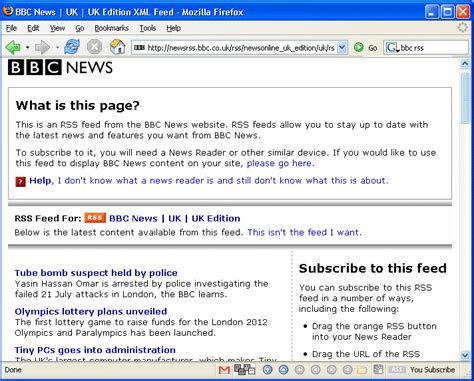The width and height of the screenshot is (474, 381).
Task: Click the grayed RSS badge in the status bar
Action: (x=397, y=370)
